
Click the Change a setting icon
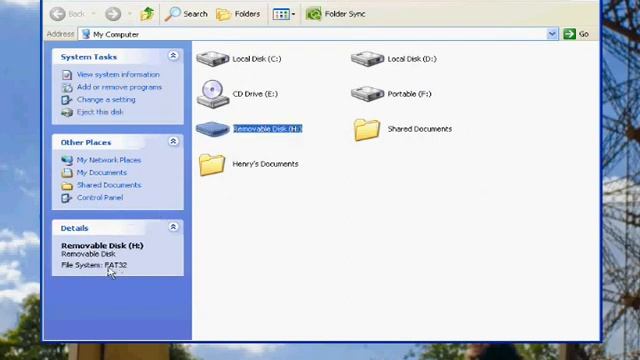pos(67,100)
